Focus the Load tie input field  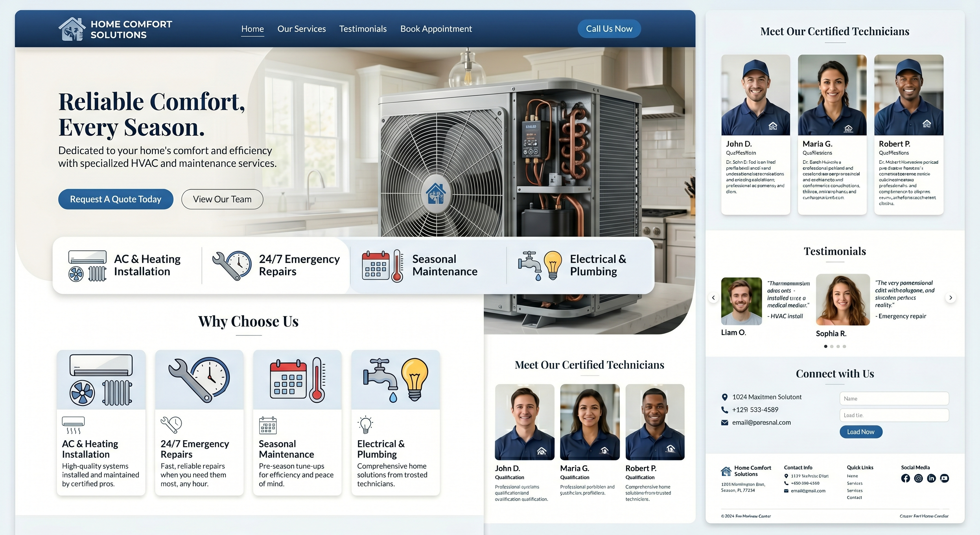pyautogui.click(x=894, y=415)
